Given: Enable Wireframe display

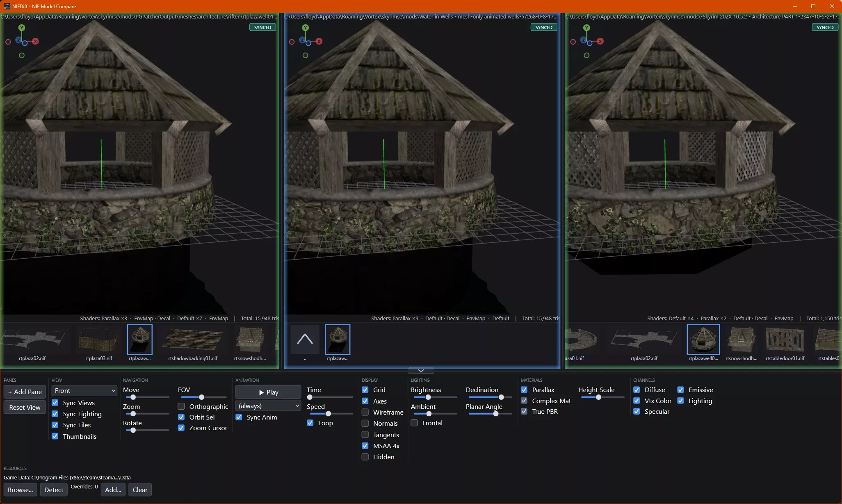Looking at the screenshot, I should tap(365, 412).
